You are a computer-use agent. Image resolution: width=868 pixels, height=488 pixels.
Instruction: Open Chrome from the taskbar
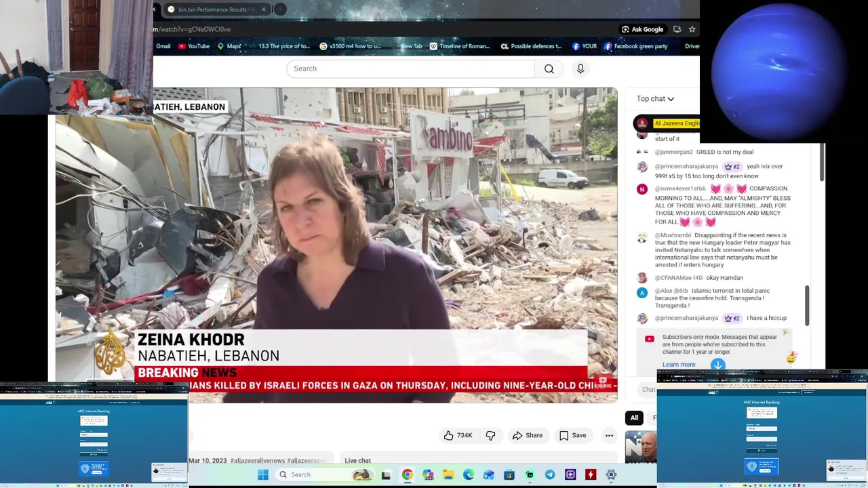(x=407, y=474)
